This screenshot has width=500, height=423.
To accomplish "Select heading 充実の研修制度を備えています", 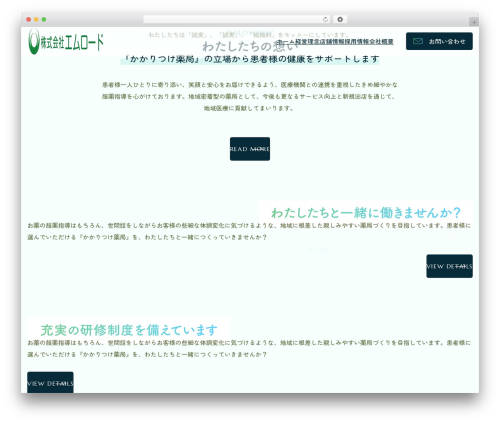I will [129, 330].
